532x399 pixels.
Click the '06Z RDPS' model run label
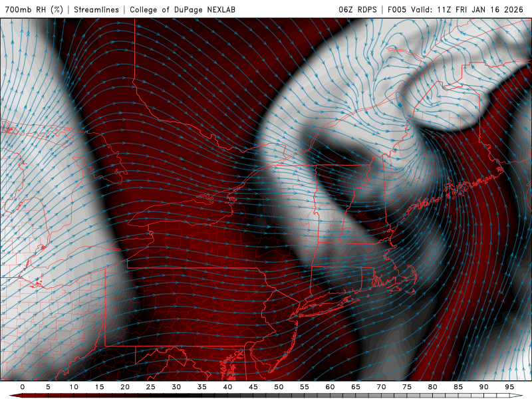(358, 9)
